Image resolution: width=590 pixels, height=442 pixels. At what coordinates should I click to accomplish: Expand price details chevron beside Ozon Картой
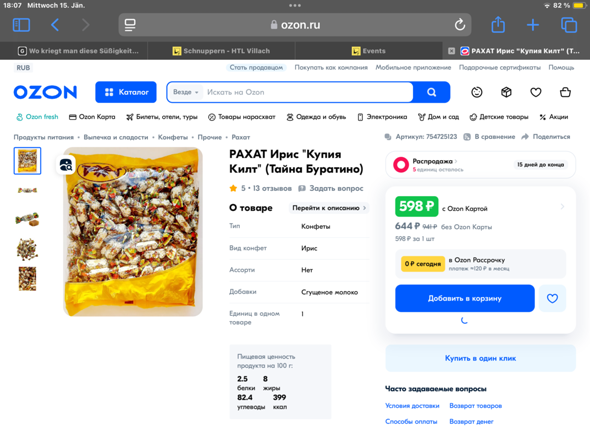point(562,207)
